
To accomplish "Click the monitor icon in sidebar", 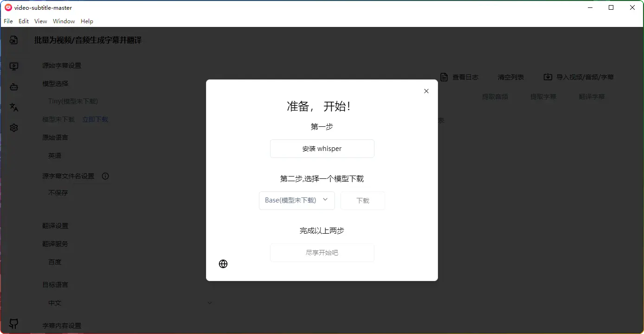I will (14, 66).
